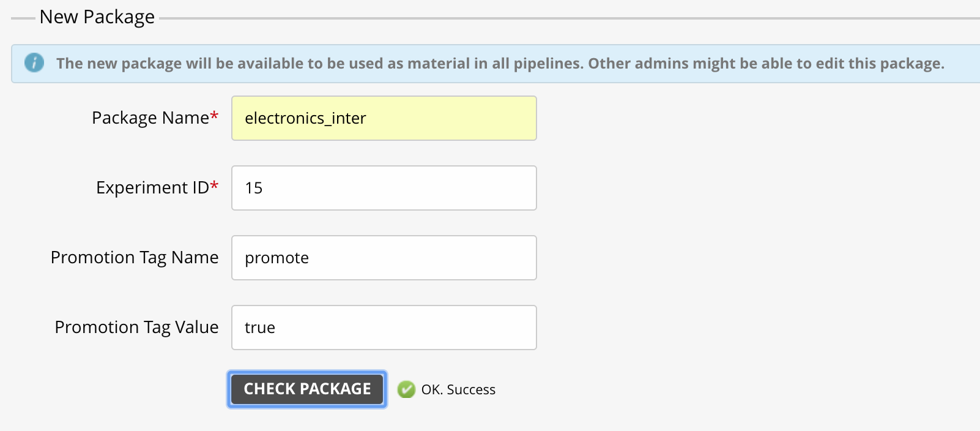The image size is (980, 431).
Task: Click the 'OK. Success' status message
Action: pos(458,390)
